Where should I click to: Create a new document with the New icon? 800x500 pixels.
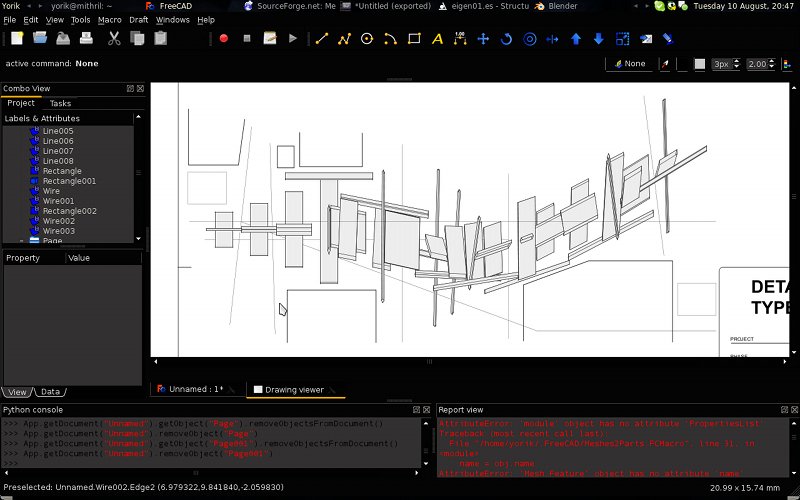[x=17, y=38]
